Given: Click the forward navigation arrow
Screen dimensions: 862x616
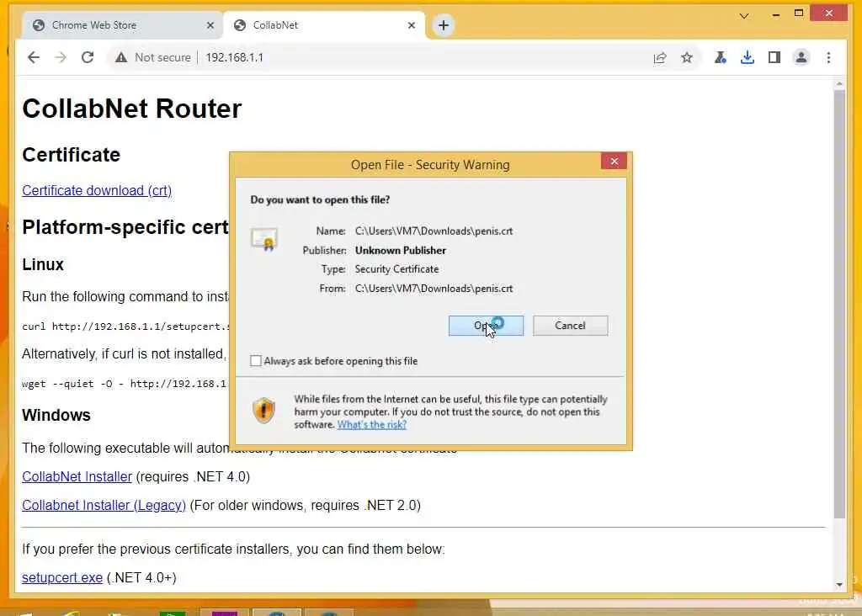Looking at the screenshot, I should click(61, 57).
